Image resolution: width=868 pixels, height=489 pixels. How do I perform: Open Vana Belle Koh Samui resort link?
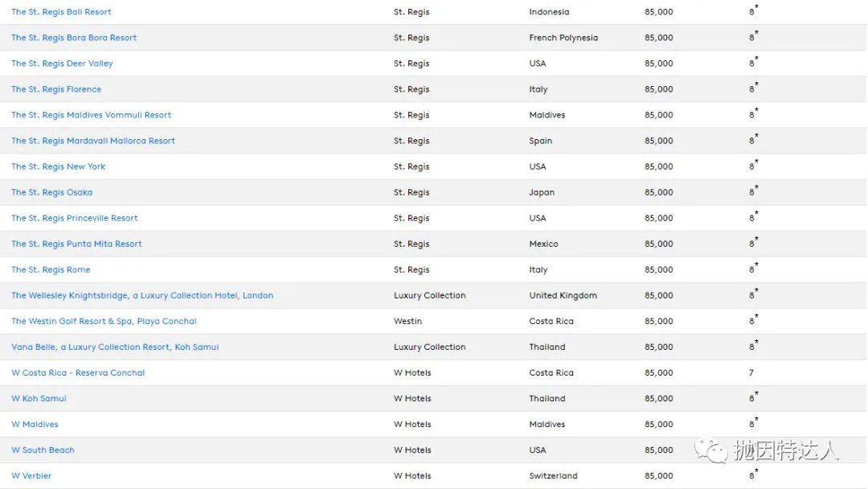115,347
